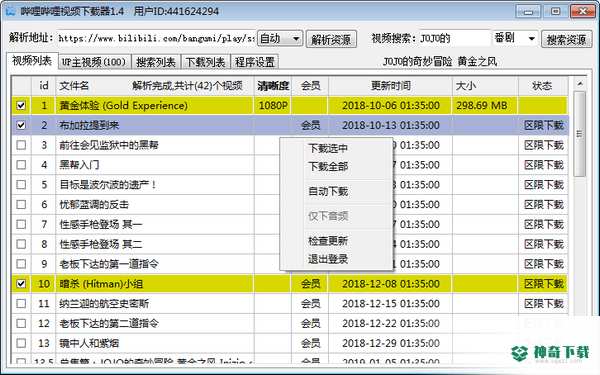Switch to 搜索列表 tab
This screenshot has width=600, height=375.
(x=156, y=62)
